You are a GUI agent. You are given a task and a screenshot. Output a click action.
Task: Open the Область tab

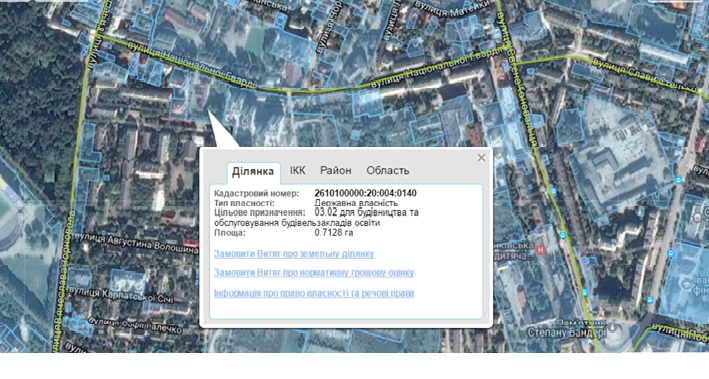tap(388, 171)
